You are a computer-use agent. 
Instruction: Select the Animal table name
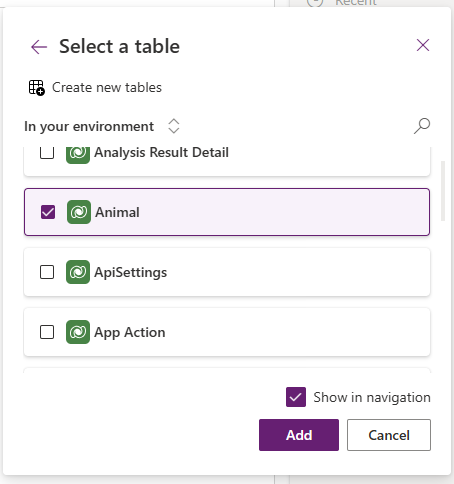[x=117, y=212]
